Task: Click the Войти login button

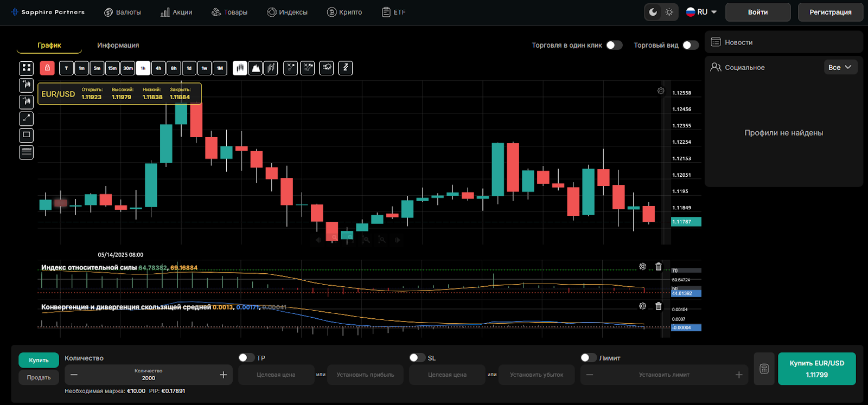Action: pyautogui.click(x=757, y=12)
